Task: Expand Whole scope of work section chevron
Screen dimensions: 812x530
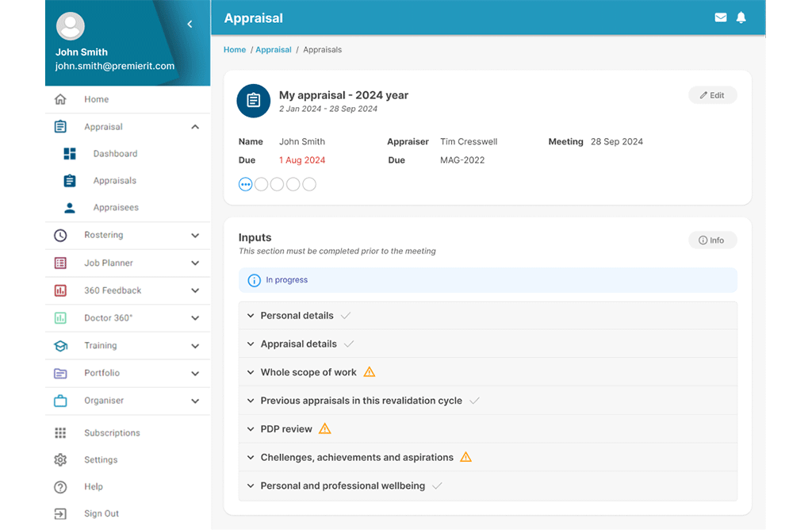Action: click(x=251, y=372)
